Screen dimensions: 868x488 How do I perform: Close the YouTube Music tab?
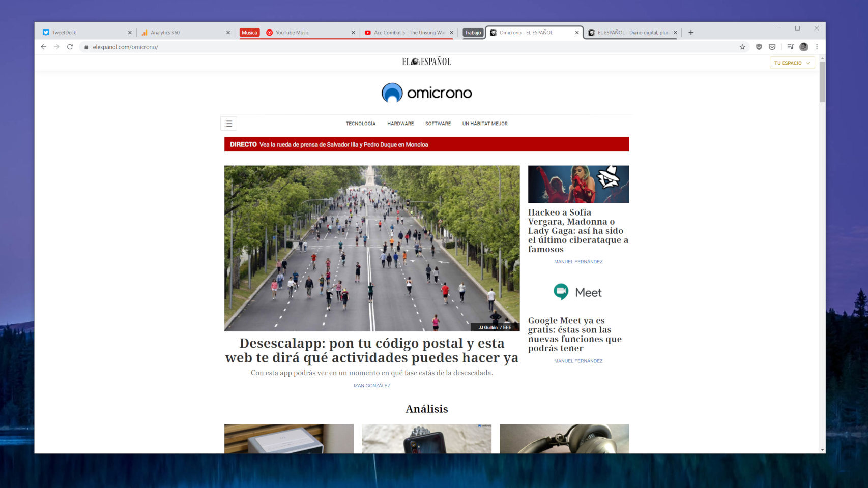(353, 33)
